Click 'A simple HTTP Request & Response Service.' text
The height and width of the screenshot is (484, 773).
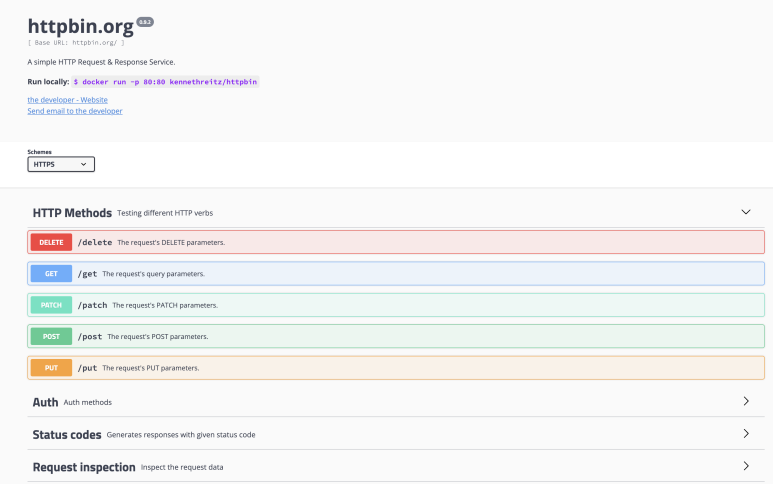(102, 62)
